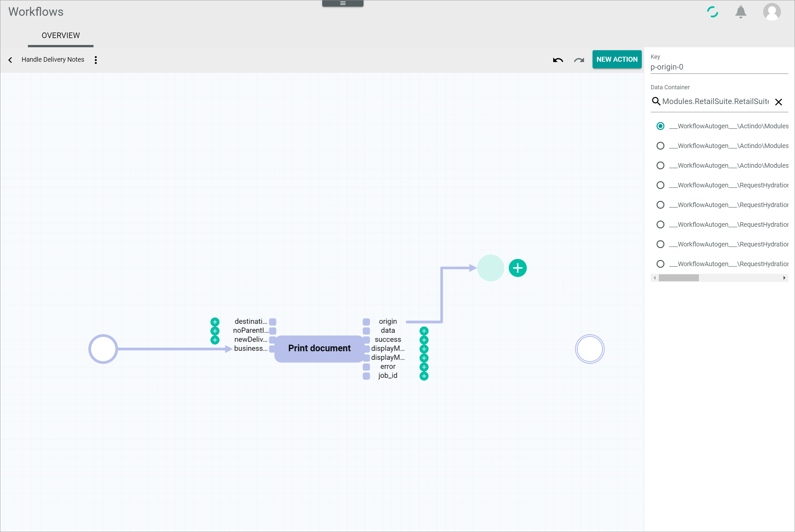This screenshot has width=795, height=532.
Task: Click the Data Container search field
Action: point(715,101)
